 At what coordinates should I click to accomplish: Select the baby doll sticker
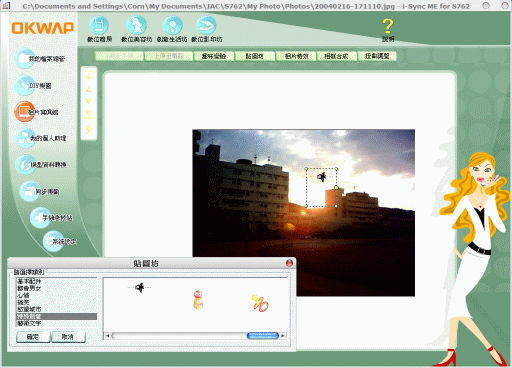198,300
